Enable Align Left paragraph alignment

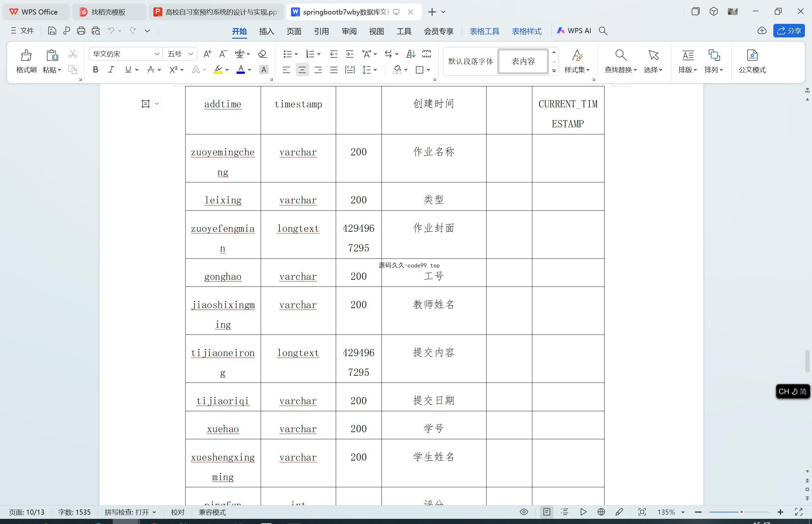(286, 70)
